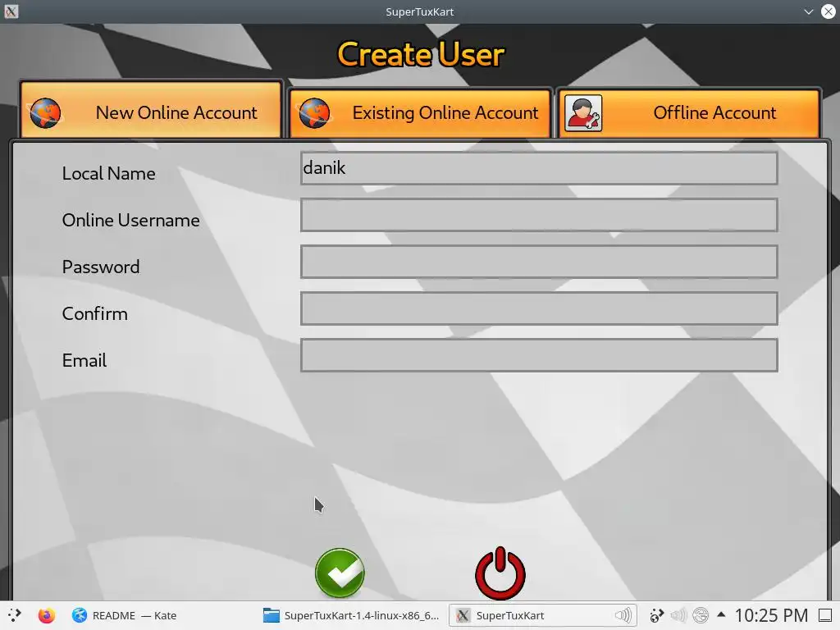Screen dimensions: 840x630
Task: Select SuperTuxKart taskbar entry
Action: pos(542,615)
